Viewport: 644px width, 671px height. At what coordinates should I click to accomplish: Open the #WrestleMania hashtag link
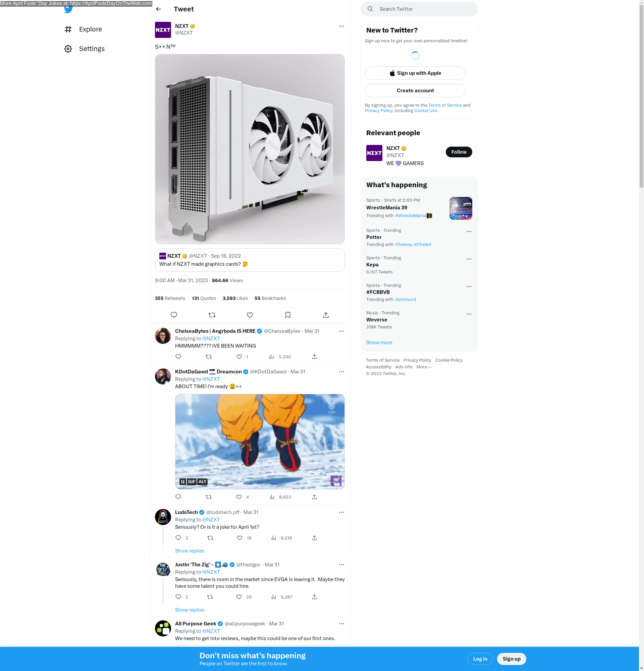pyautogui.click(x=411, y=215)
